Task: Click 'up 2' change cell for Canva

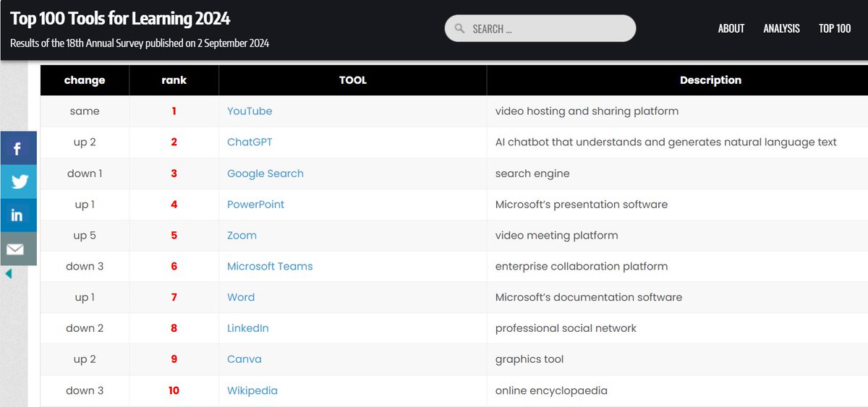Action: pyautogui.click(x=85, y=359)
